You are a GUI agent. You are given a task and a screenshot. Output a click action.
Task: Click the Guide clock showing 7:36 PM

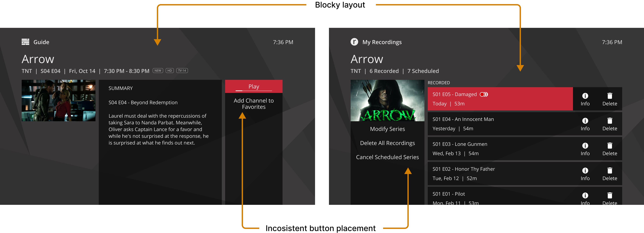coord(283,42)
